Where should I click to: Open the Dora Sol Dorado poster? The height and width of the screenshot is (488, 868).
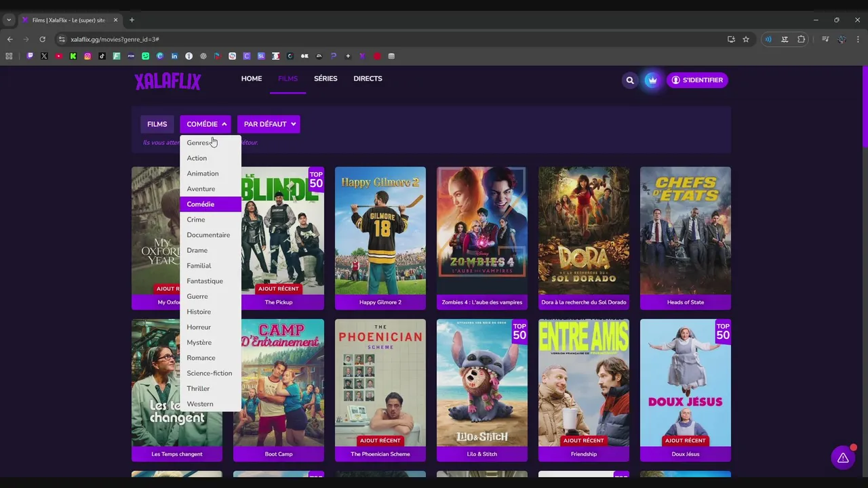pyautogui.click(x=584, y=230)
